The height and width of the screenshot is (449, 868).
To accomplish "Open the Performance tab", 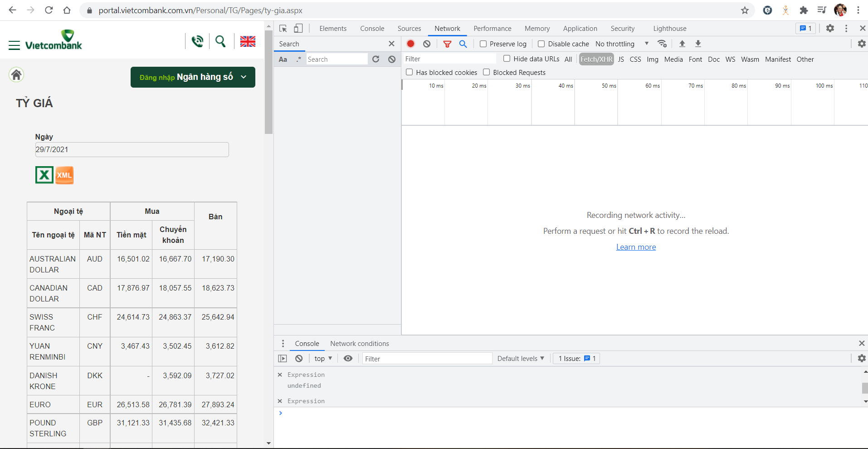I will tap(493, 29).
